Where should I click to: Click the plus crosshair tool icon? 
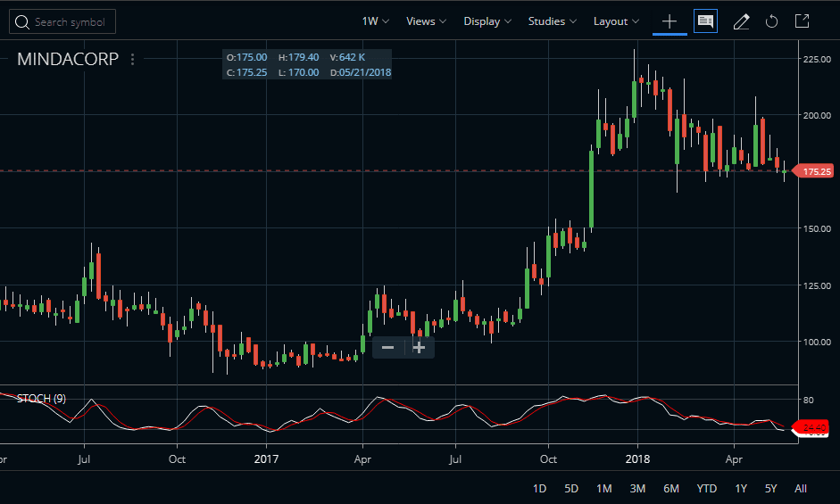(670, 21)
